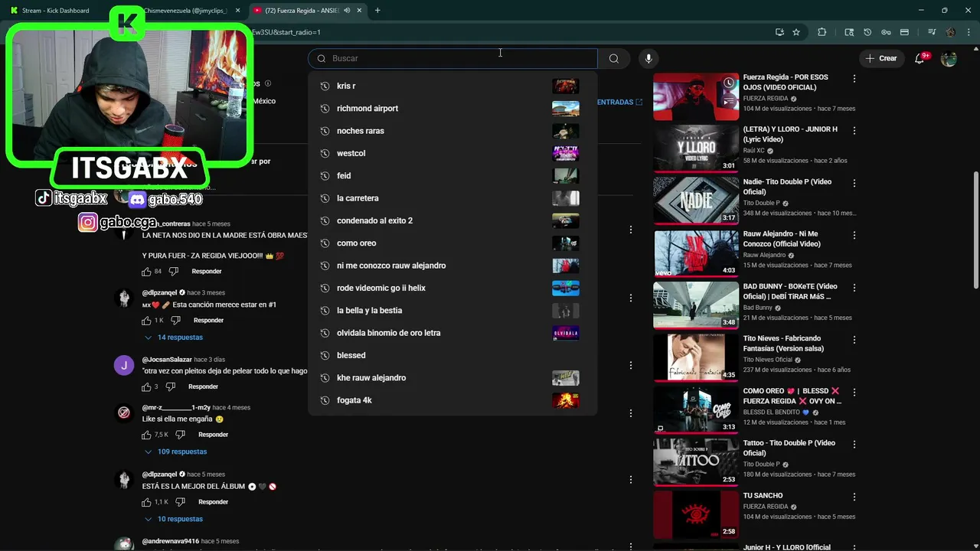980x551 pixels.
Task: Focus the Buscar search field
Action: tap(452, 58)
